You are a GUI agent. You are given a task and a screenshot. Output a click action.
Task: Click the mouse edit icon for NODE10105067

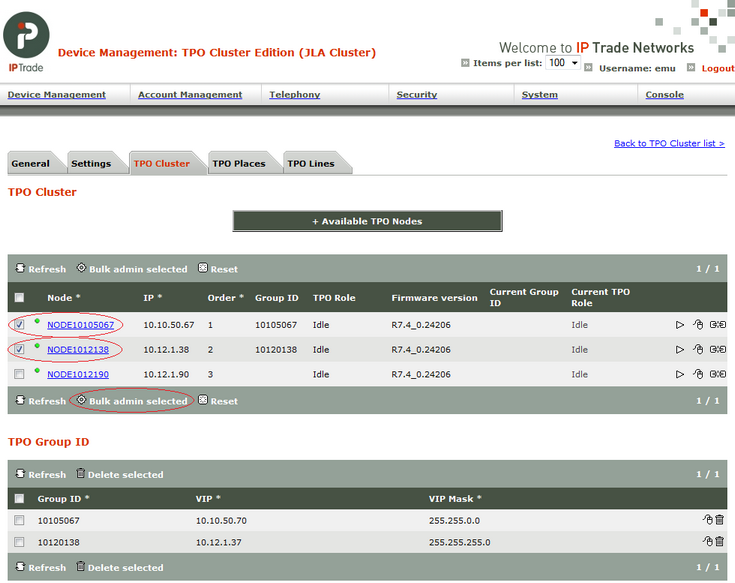click(698, 325)
